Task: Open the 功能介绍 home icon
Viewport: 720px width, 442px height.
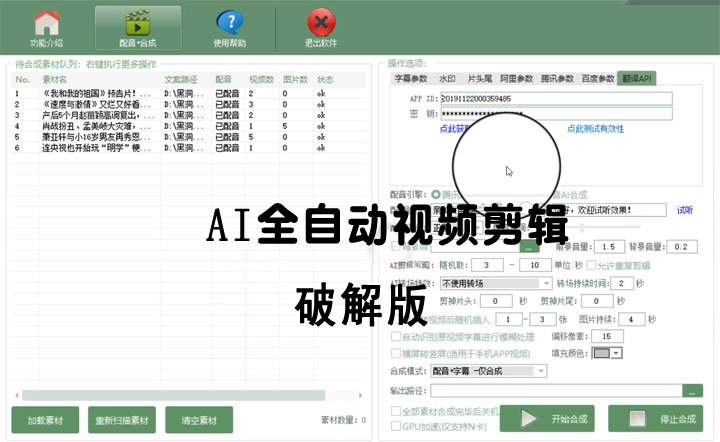Action: 46,27
